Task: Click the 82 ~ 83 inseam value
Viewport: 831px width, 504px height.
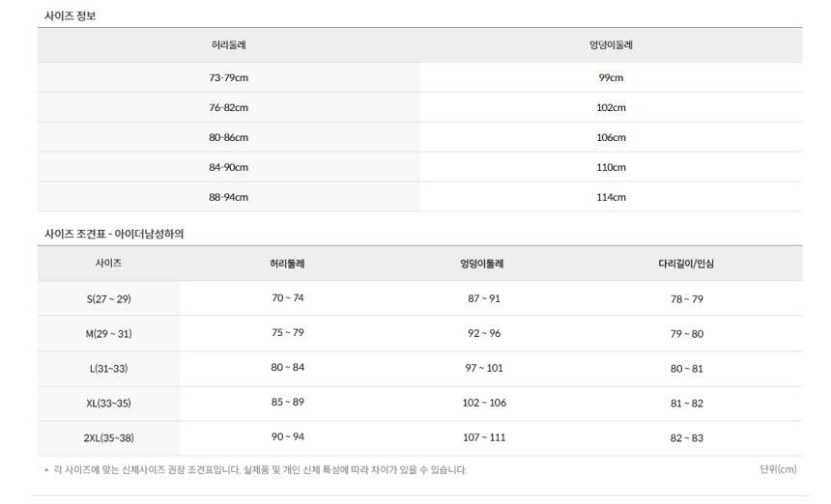Action: coord(687,438)
